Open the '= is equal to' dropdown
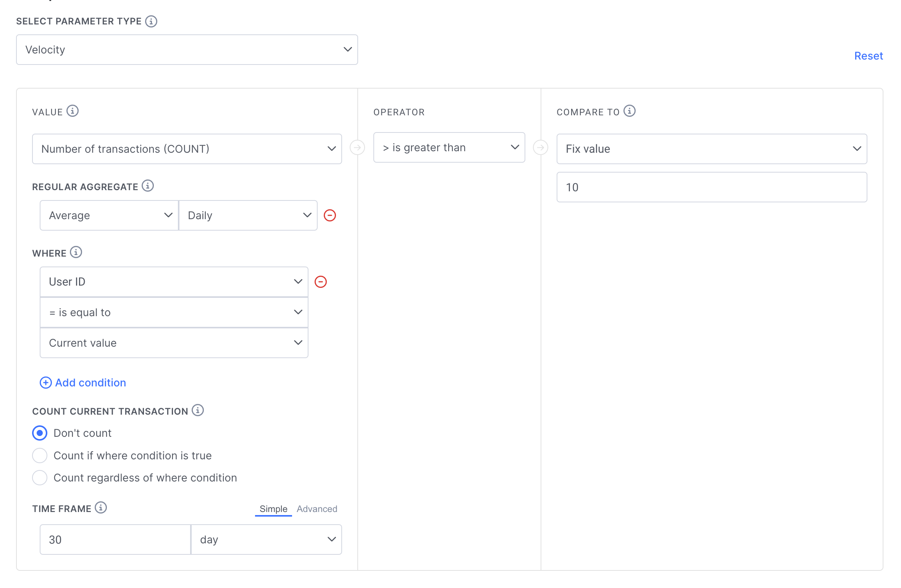Image resolution: width=901 pixels, height=588 pixels. 174,312
